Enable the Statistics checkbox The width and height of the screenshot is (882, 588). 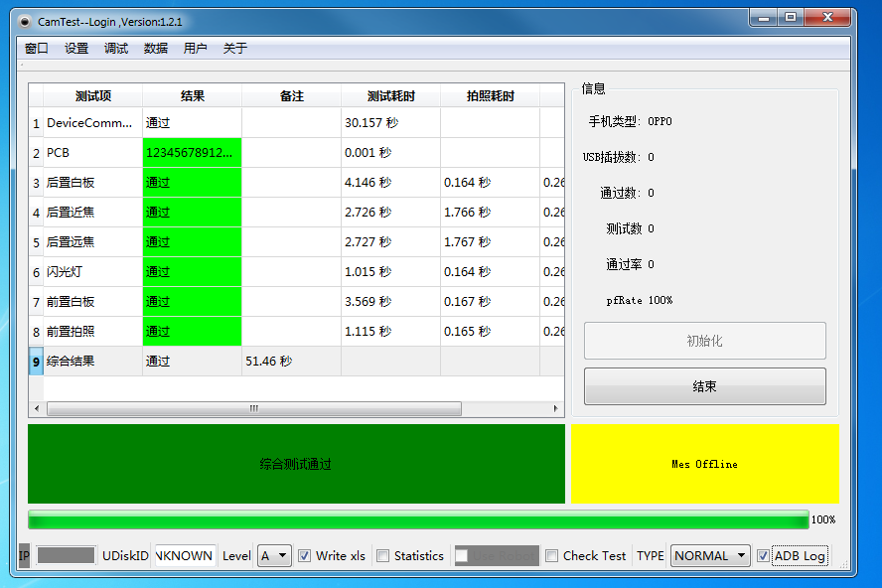[383, 556]
